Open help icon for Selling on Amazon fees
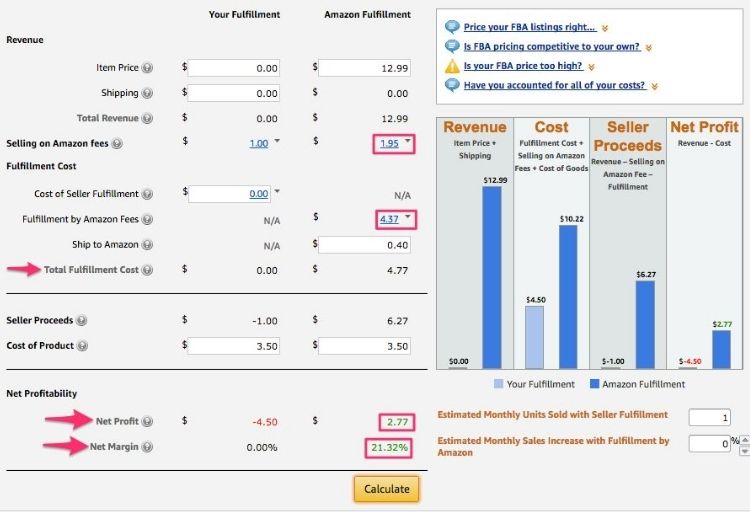The height and width of the screenshot is (513, 750). [x=117, y=143]
